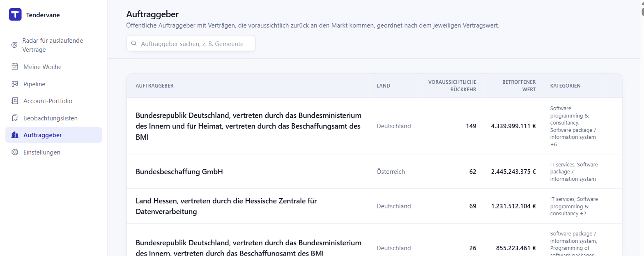Focus the Auftraggeber suchen search field
This screenshot has width=644, height=256.
click(x=191, y=43)
